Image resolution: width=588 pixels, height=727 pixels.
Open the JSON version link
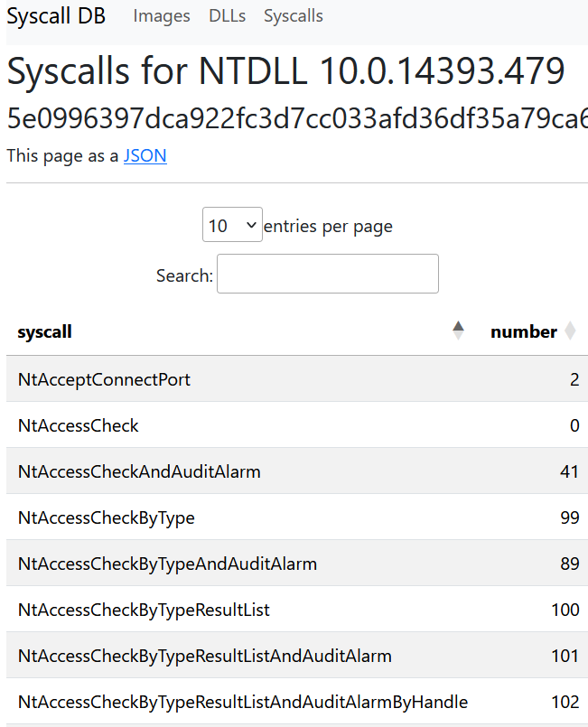pyautogui.click(x=145, y=155)
